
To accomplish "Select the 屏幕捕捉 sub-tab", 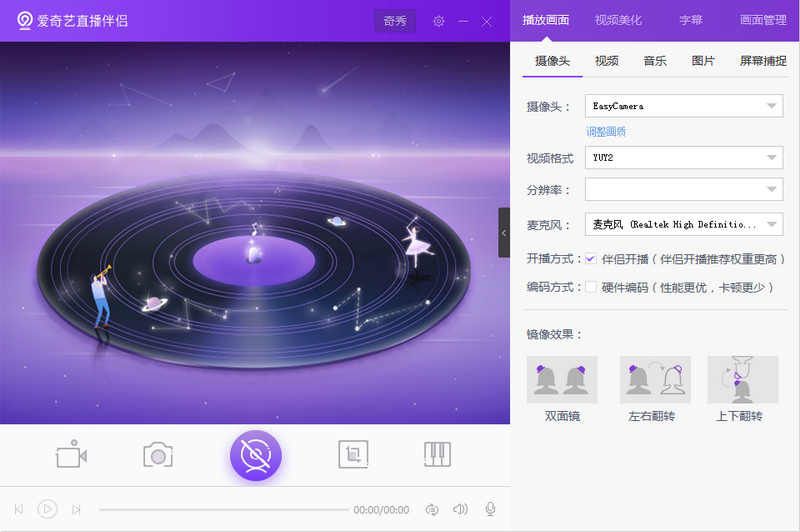I will [x=763, y=61].
